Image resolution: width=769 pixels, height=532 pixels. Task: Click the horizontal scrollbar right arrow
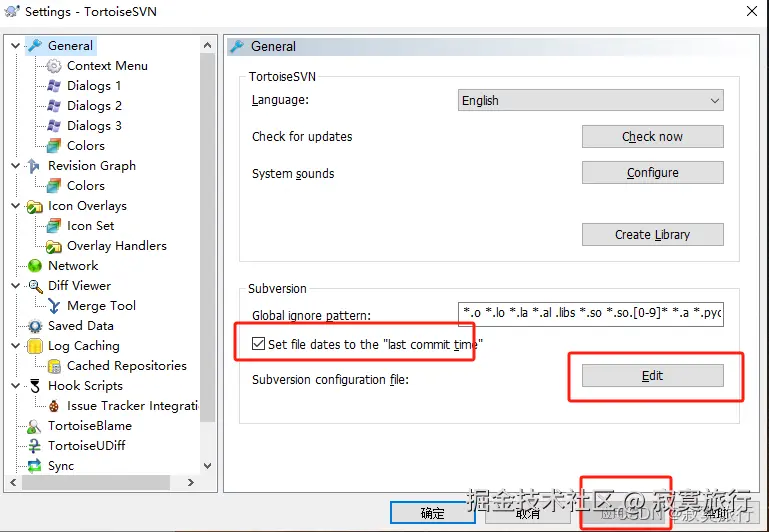pos(191,482)
